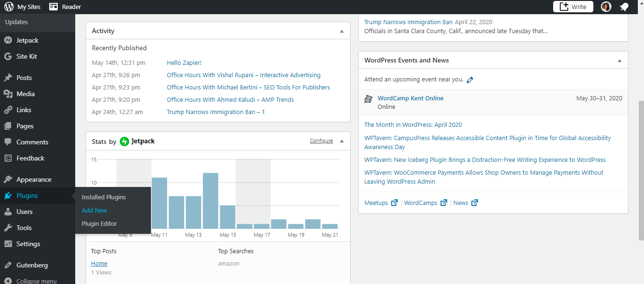Click the Write button

(573, 7)
